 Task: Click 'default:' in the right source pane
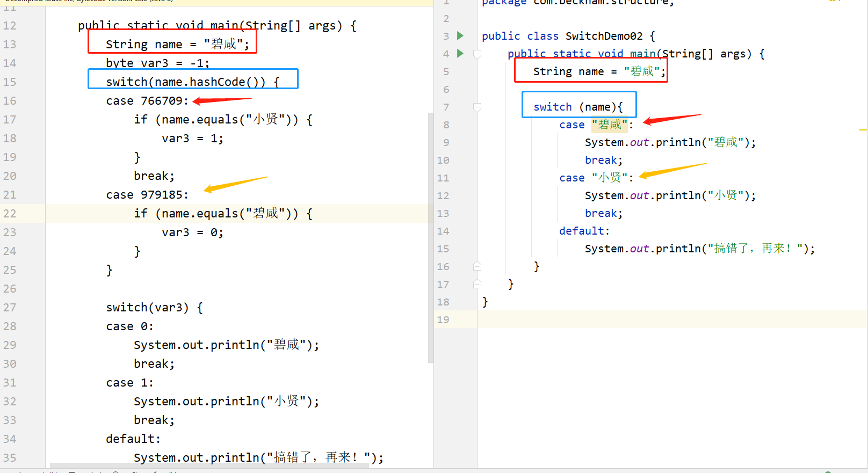point(584,231)
